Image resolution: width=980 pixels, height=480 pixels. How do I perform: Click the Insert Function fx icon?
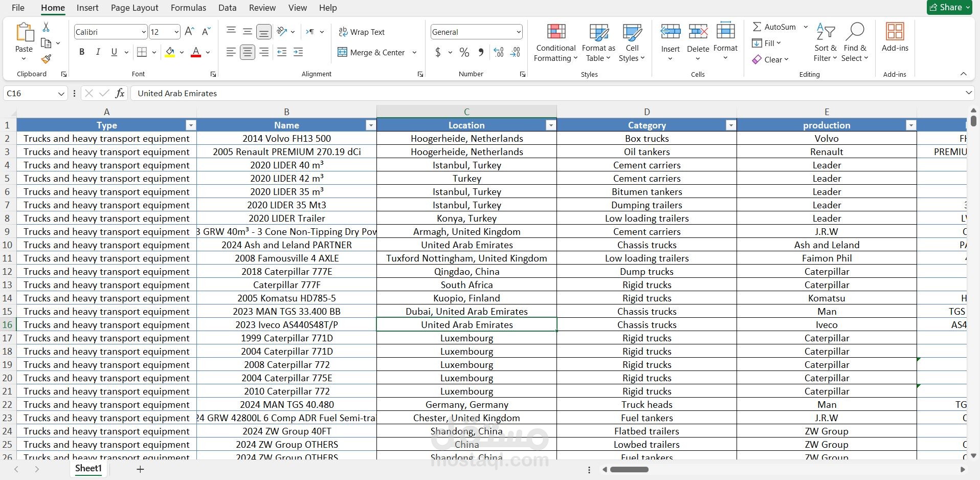click(x=120, y=93)
